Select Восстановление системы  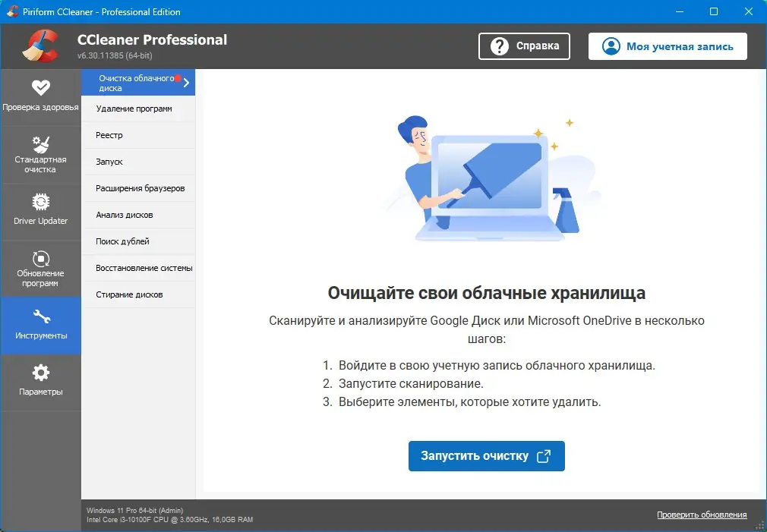point(144,268)
